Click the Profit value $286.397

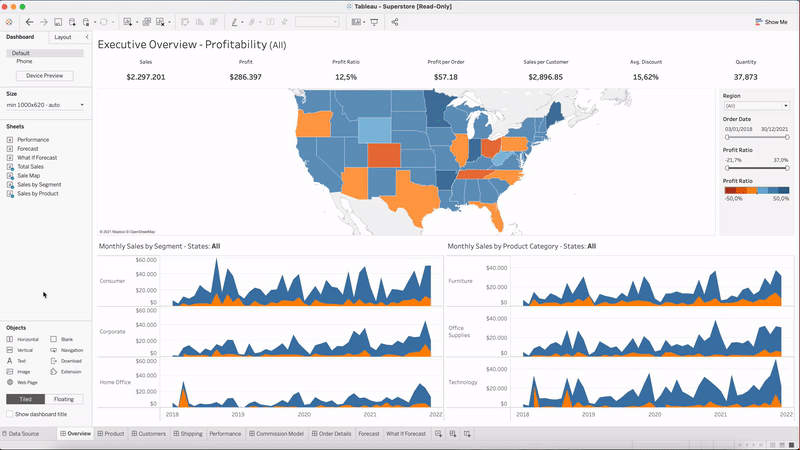pyautogui.click(x=245, y=77)
